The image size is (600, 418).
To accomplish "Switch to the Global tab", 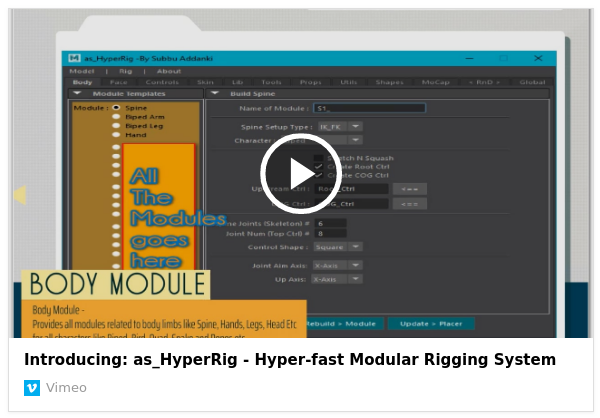I will (532, 82).
